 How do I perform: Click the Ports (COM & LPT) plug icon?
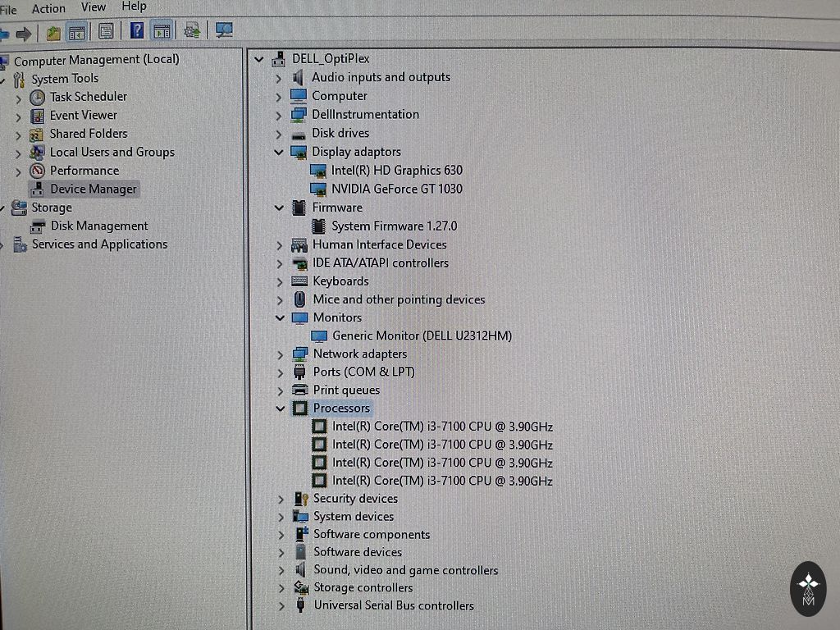[299, 372]
